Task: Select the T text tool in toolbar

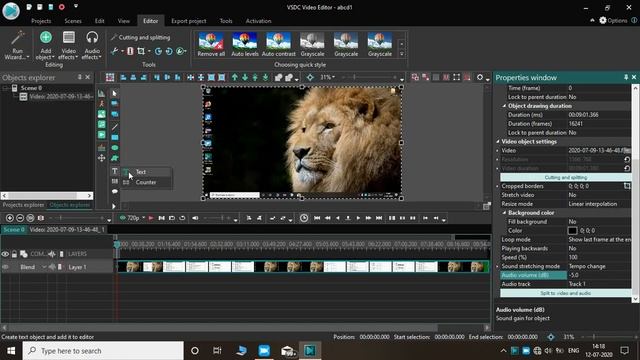Action: coord(115,171)
